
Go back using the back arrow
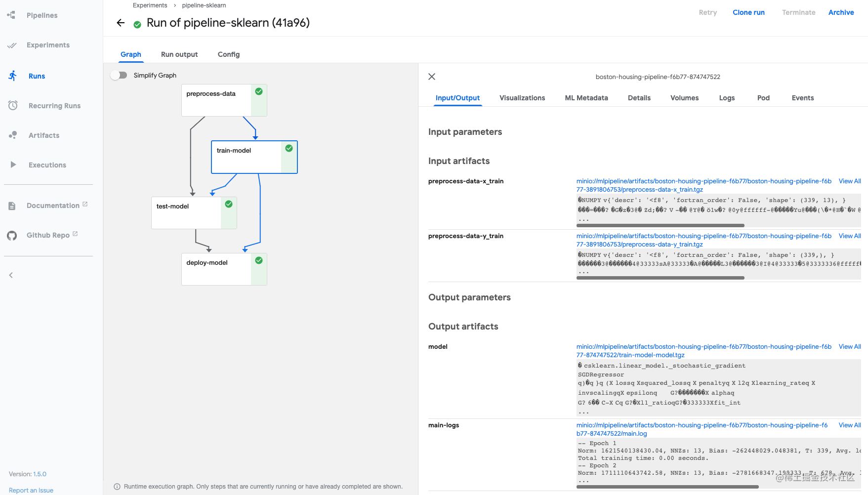click(x=121, y=23)
